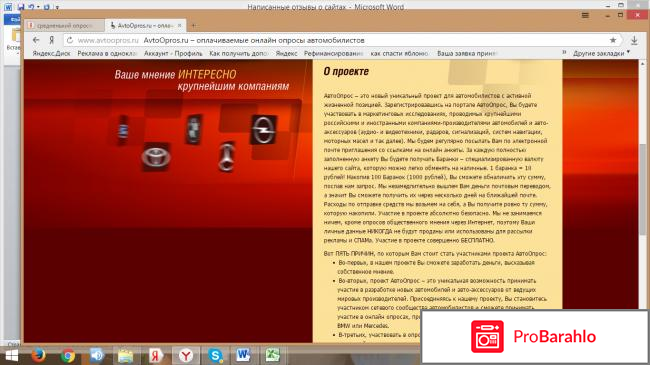Click the "О проекте" heading

(x=346, y=71)
